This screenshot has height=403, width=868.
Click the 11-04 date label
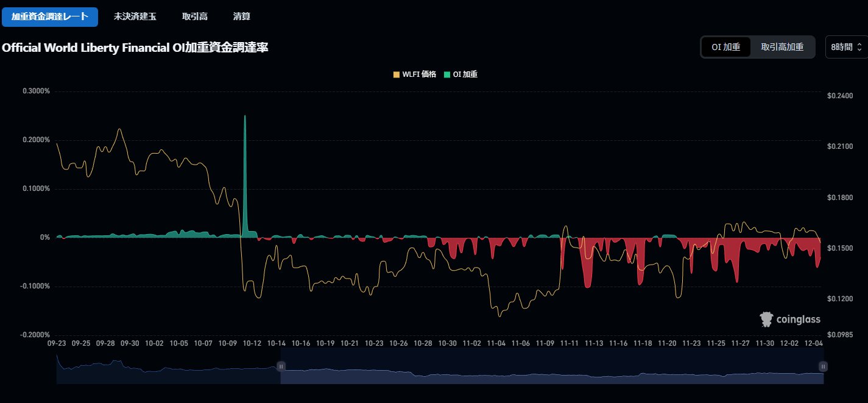click(496, 343)
